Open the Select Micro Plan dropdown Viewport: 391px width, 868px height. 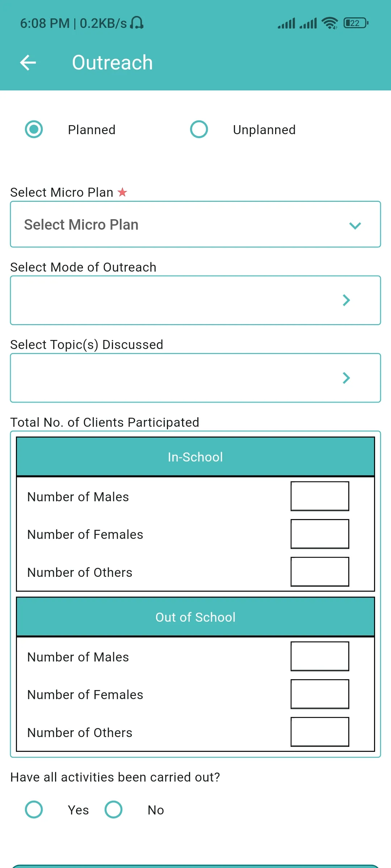[x=195, y=225]
